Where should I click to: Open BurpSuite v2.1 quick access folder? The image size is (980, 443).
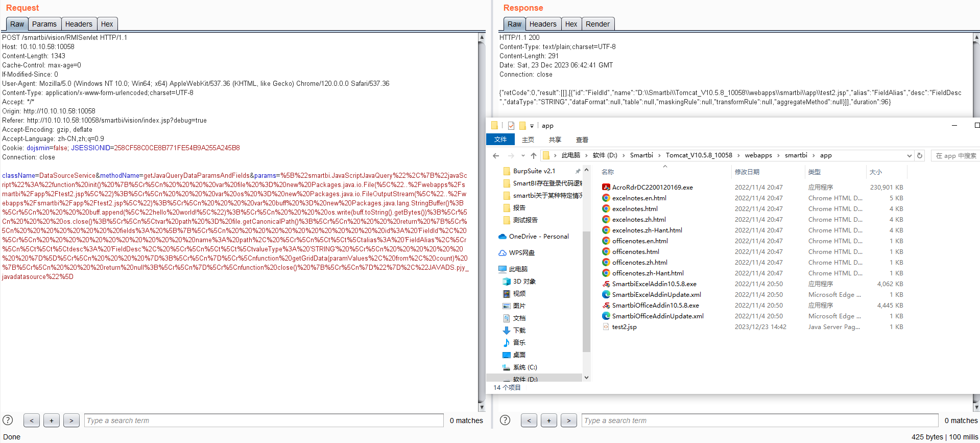(534, 171)
